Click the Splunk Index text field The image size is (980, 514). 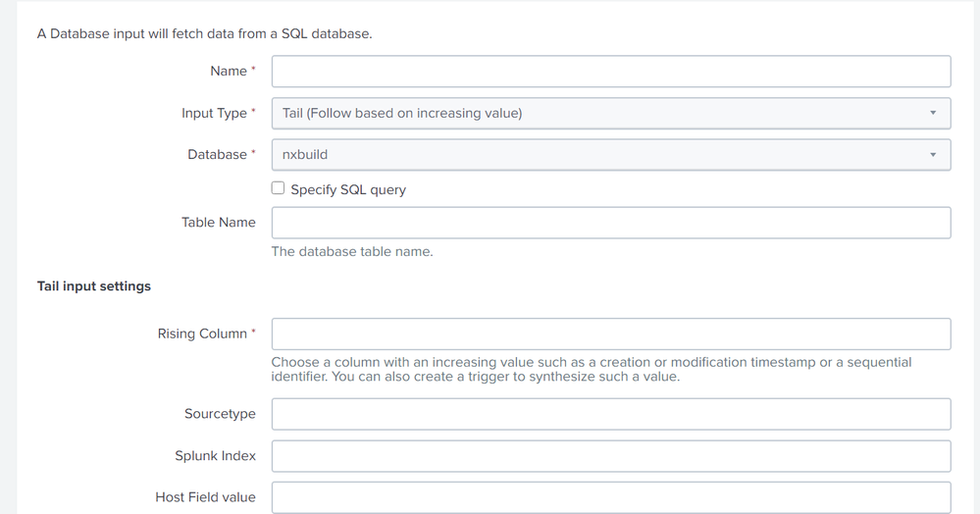[610, 456]
